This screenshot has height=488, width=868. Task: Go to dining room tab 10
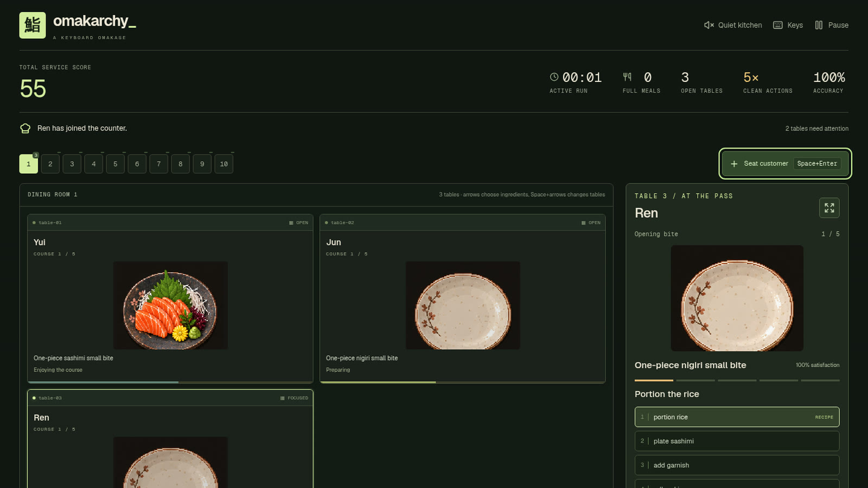point(224,164)
